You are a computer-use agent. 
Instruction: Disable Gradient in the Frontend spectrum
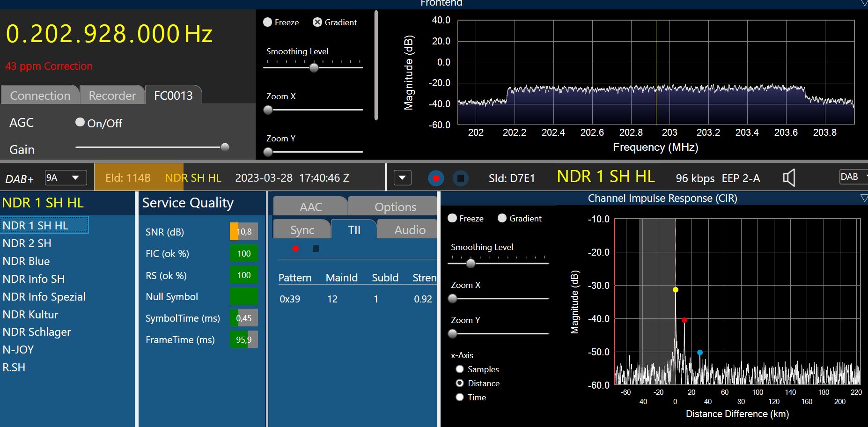click(317, 22)
